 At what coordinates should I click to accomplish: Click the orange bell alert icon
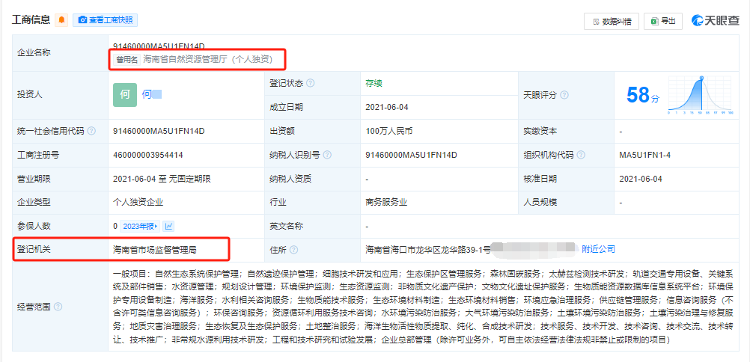click(61, 20)
